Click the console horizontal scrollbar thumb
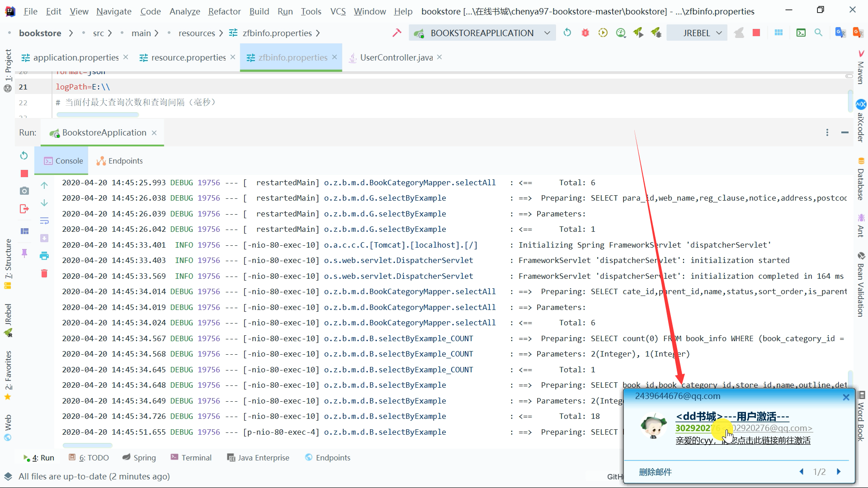The height and width of the screenshot is (488, 868). [87, 446]
